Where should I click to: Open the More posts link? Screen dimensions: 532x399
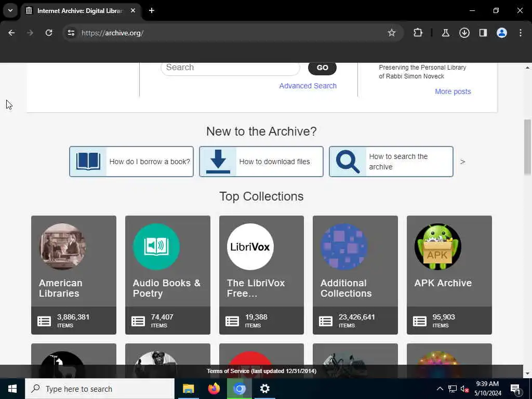(x=453, y=91)
